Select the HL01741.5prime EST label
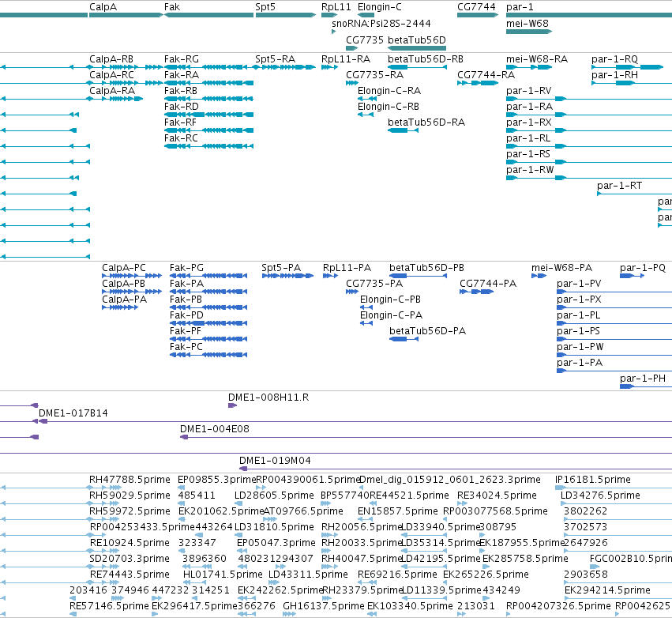This screenshot has width=672, height=618. point(223,575)
